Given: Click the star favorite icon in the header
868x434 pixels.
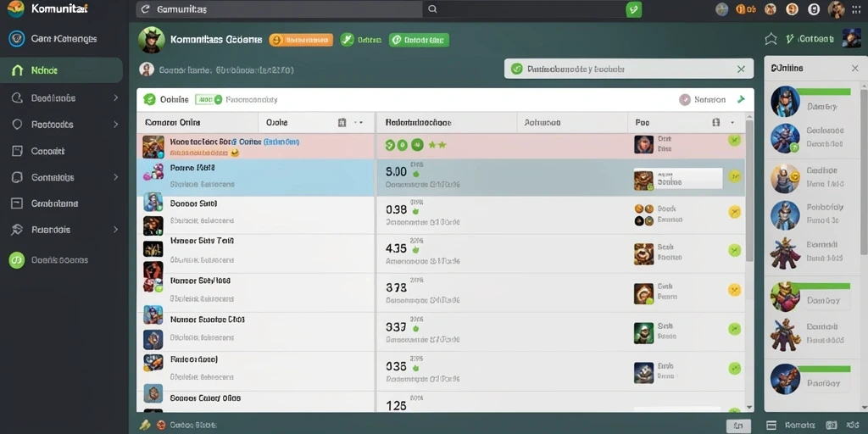Looking at the screenshot, I should (771, 39).
